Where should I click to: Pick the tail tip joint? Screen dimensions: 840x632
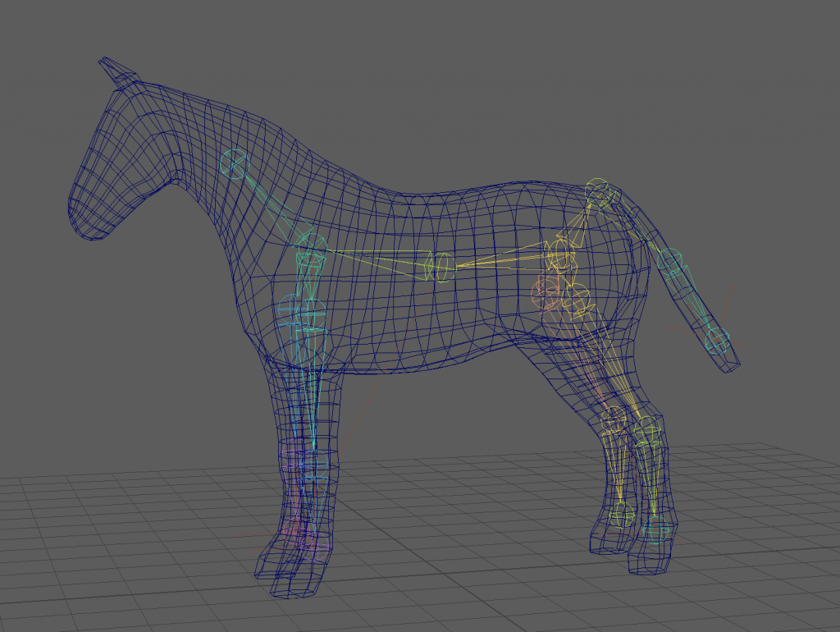click(x=718, y=337)
